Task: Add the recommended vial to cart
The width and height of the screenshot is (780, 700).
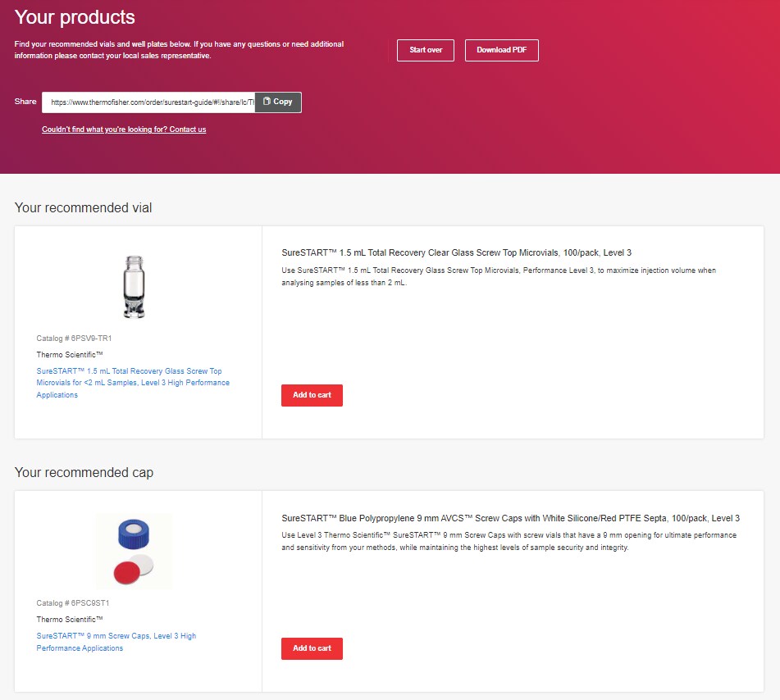Action: click(x=312, y=395)
